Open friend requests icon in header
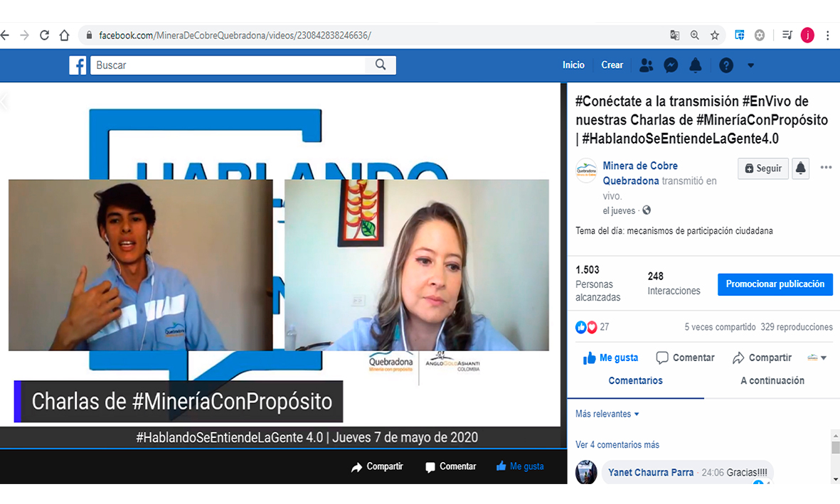The width and height of the screenshot is (840, 504). pyautogui.click(x=646, y=65)
